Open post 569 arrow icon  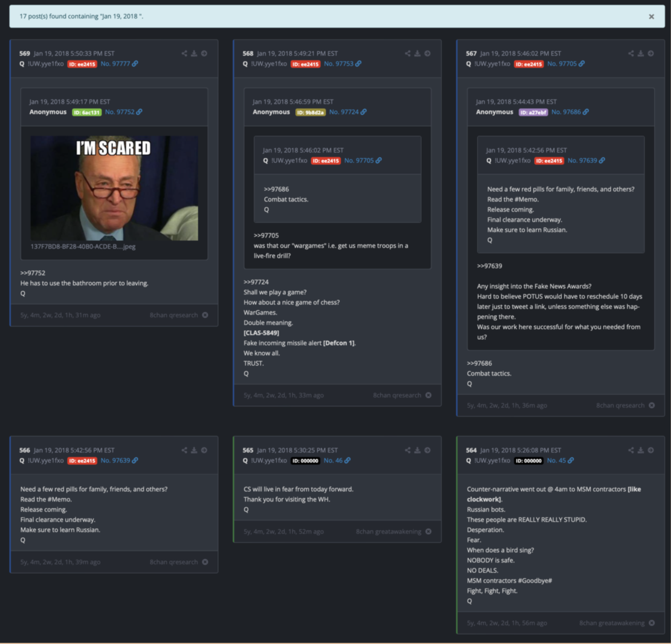pos(204,53)
